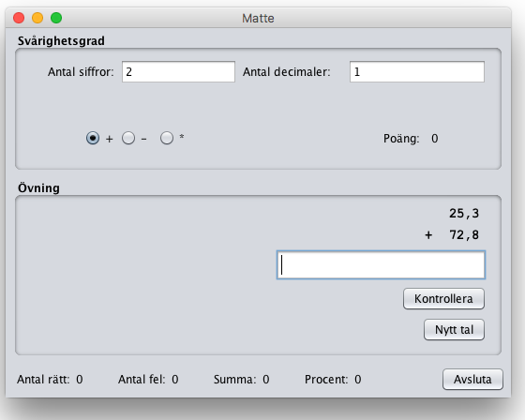The image size is (525, 420).
Task: Check the answer with Kontrollera button
Action: point(443,298)
